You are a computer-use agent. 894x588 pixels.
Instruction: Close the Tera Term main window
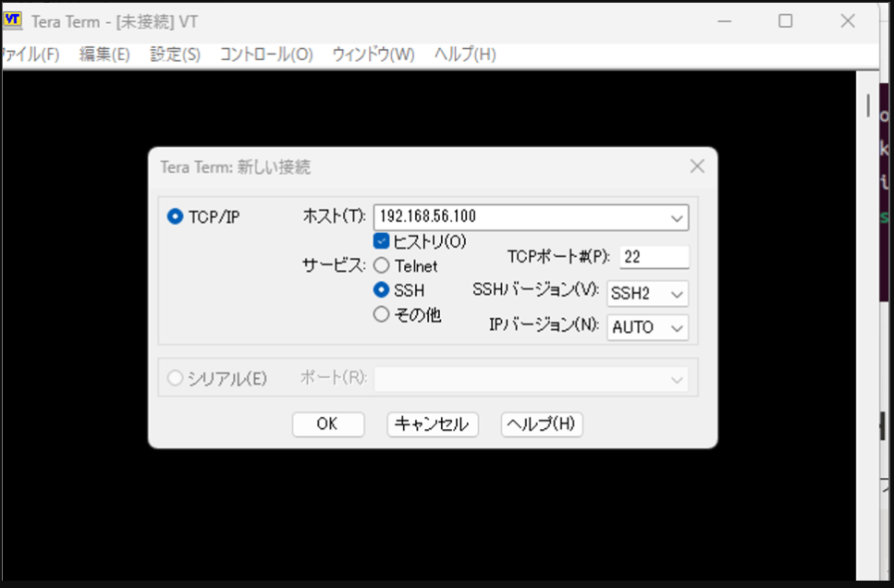[848, 21]
